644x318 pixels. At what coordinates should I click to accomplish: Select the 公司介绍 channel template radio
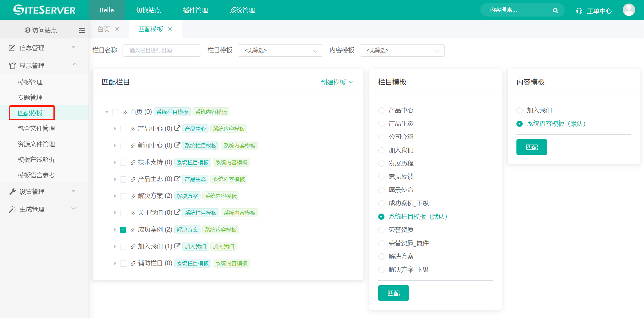pyautogui.click(x=381, y=137)
